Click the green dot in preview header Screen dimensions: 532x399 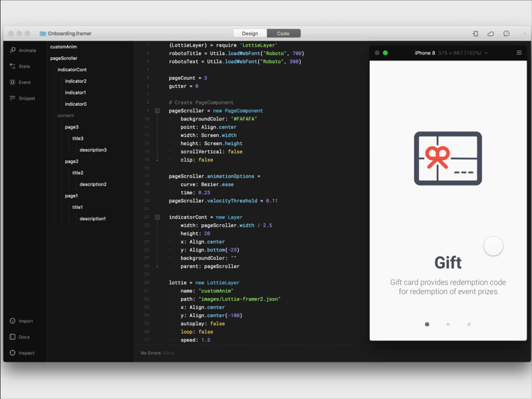(x=385, y=53)
